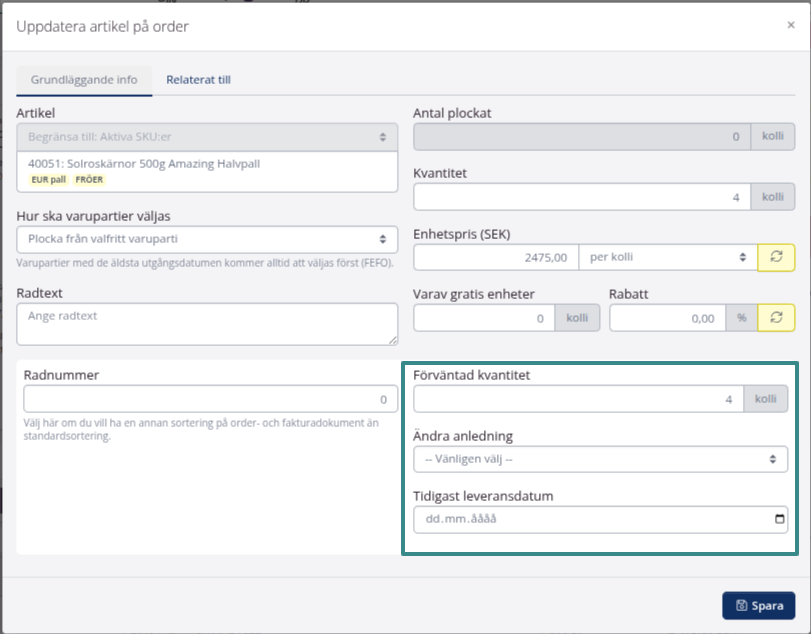Expand the Plocka från valfritt varuparti dropdown
Image resolution: width=811 pixels, height=634 pixels.
[207, 239]
